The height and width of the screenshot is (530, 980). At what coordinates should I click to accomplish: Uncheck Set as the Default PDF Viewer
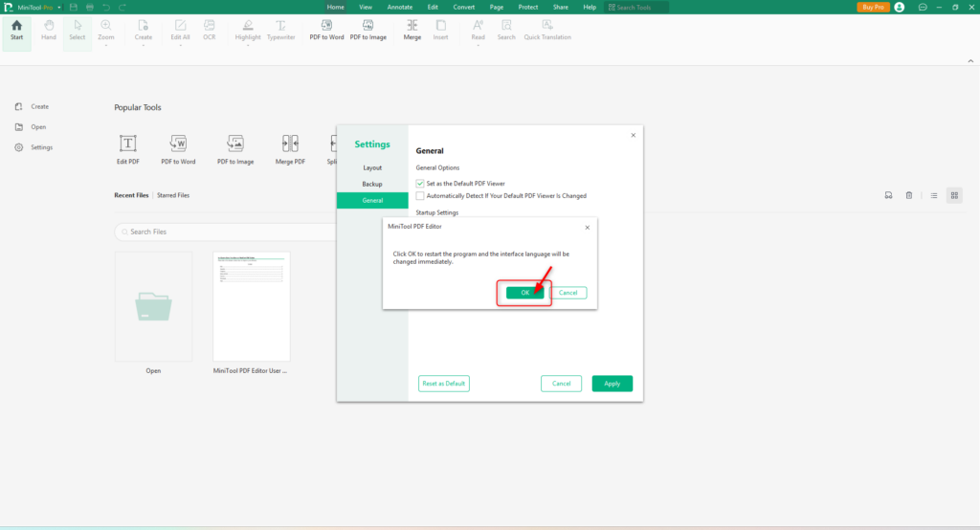coord(420,183)
